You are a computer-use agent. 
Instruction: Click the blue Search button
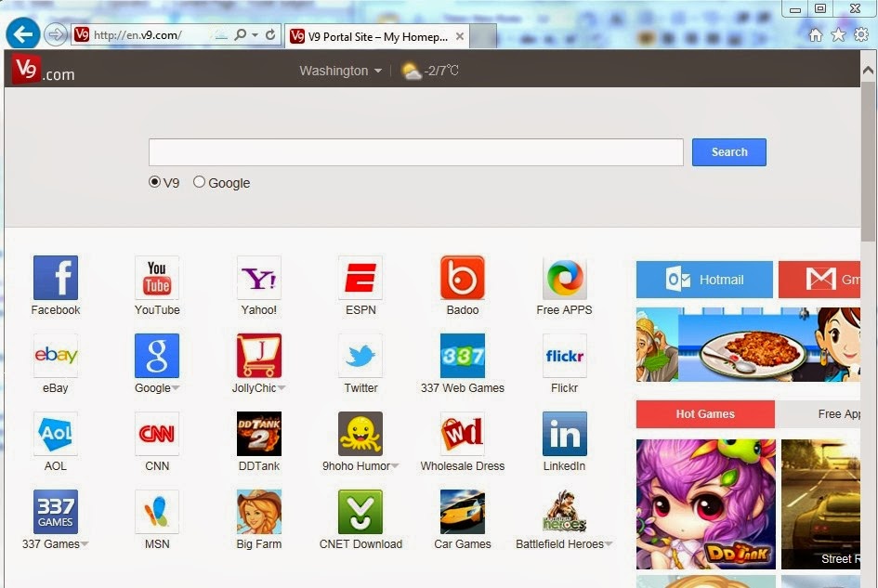point(729,152)
